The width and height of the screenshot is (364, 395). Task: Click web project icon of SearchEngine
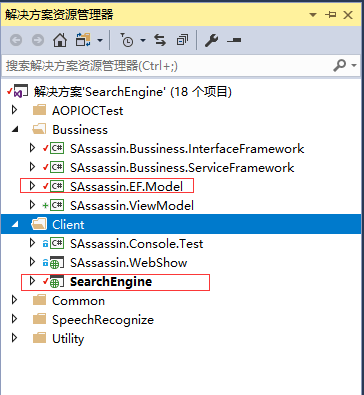pos(57,282)
